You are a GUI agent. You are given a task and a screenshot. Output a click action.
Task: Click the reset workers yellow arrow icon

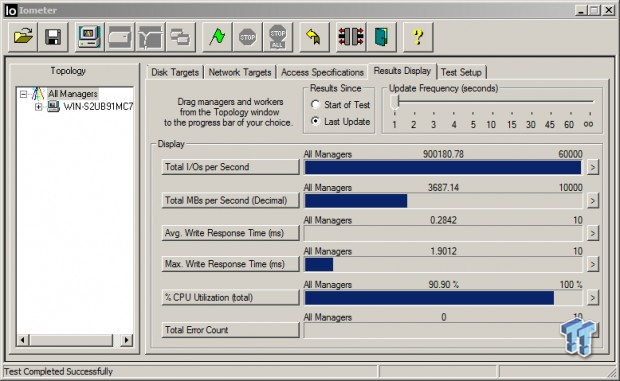tap(314, 37)
